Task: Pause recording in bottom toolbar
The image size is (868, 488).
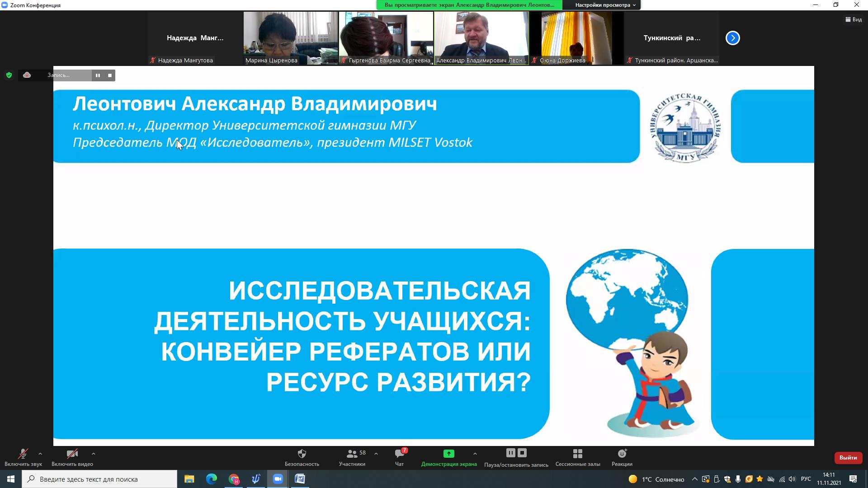Action: [510, 453]
